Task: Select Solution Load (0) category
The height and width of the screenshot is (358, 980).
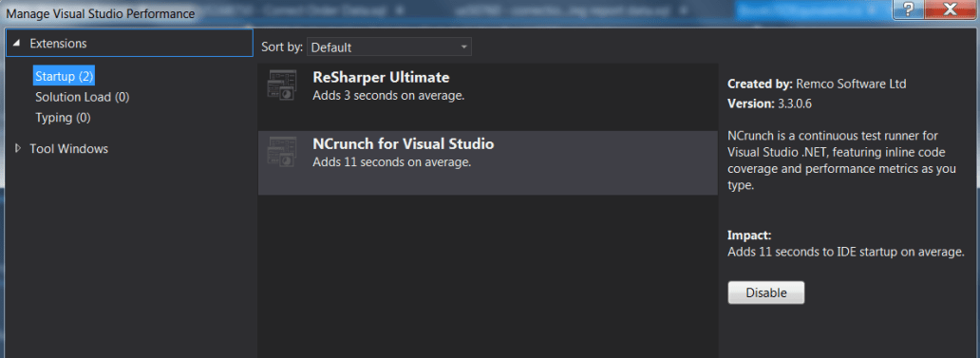Action: pyautogui.click(x=82, y=97)
